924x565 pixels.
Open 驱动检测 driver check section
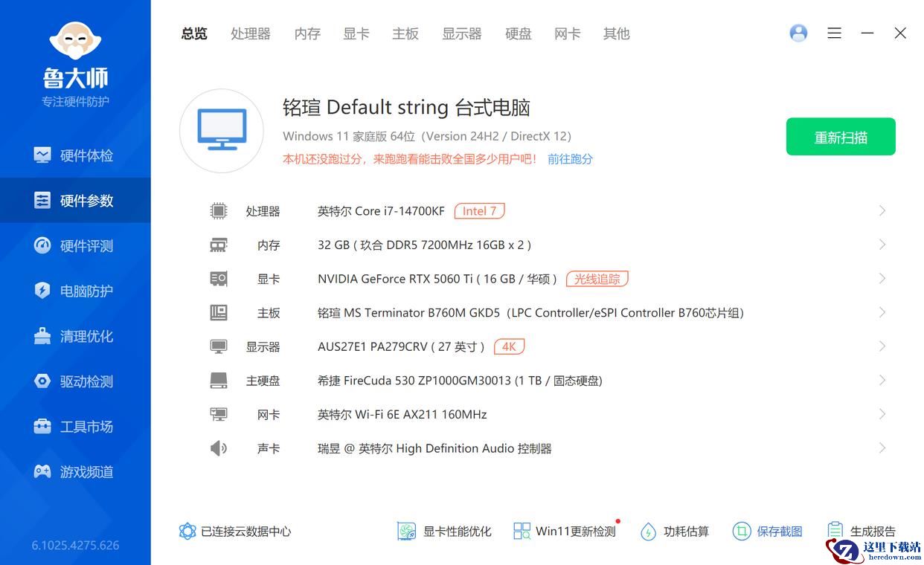tap(74, 381)
